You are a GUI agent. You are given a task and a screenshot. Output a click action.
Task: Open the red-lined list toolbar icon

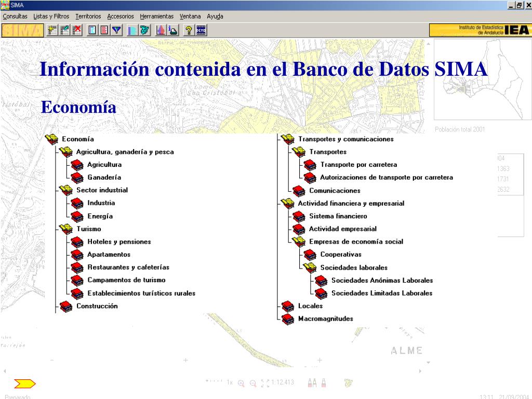click(x=104, y=30)
